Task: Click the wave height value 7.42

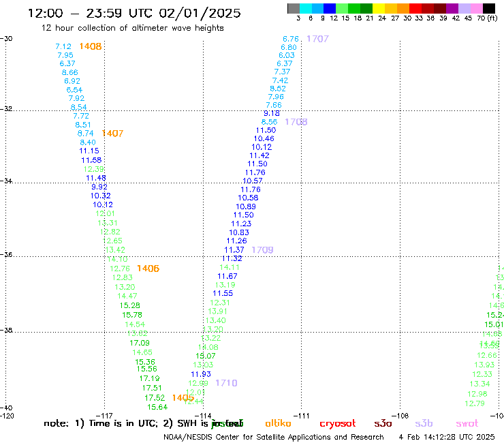Action: point(281,80)
